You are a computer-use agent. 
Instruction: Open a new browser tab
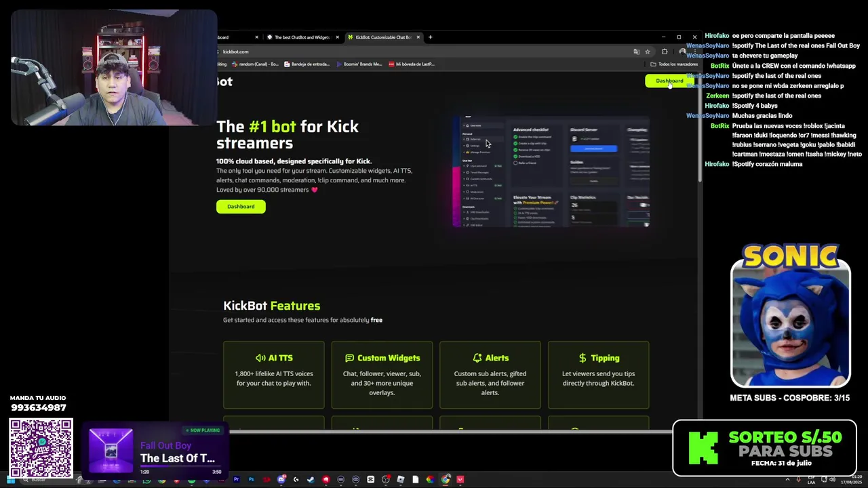pyautogui.click(x=430, y=37)
